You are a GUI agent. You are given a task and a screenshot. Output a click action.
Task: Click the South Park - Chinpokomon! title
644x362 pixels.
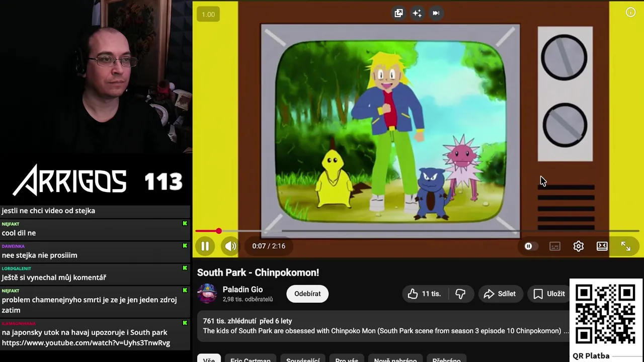[x=258, y=273]
